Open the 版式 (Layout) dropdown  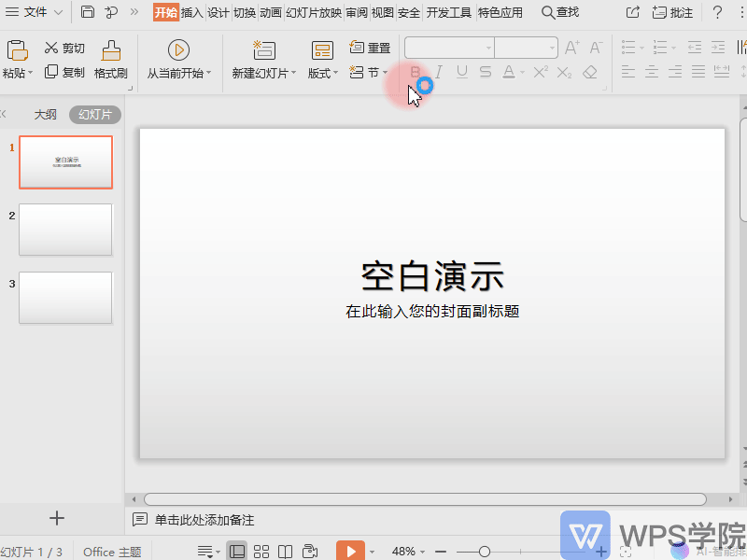point(321,74)
